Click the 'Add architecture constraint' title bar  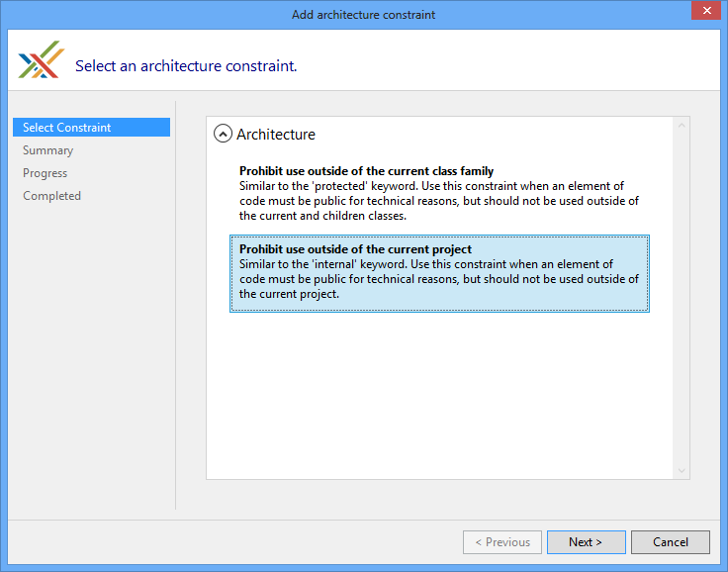click(x=363, y=14)
